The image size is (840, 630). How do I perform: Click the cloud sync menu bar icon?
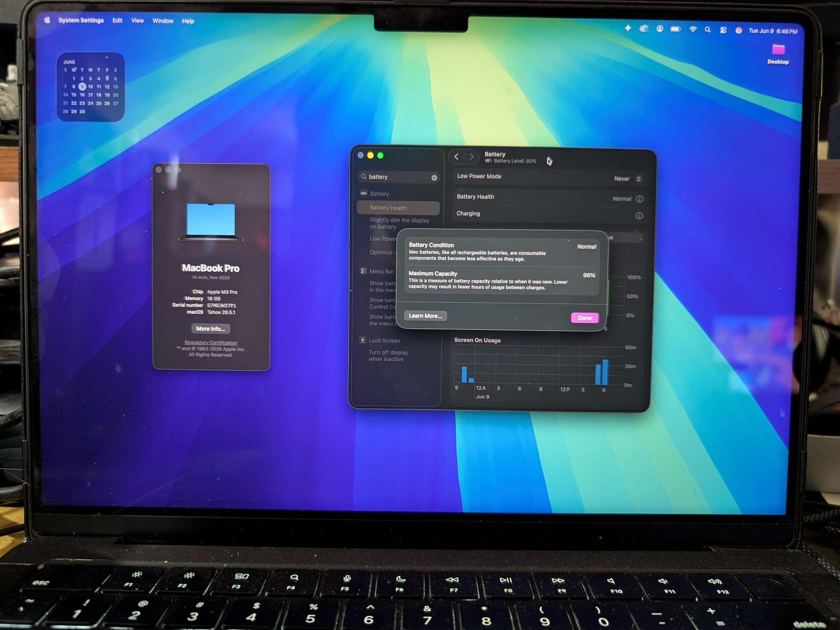click(x=644, y=28)
